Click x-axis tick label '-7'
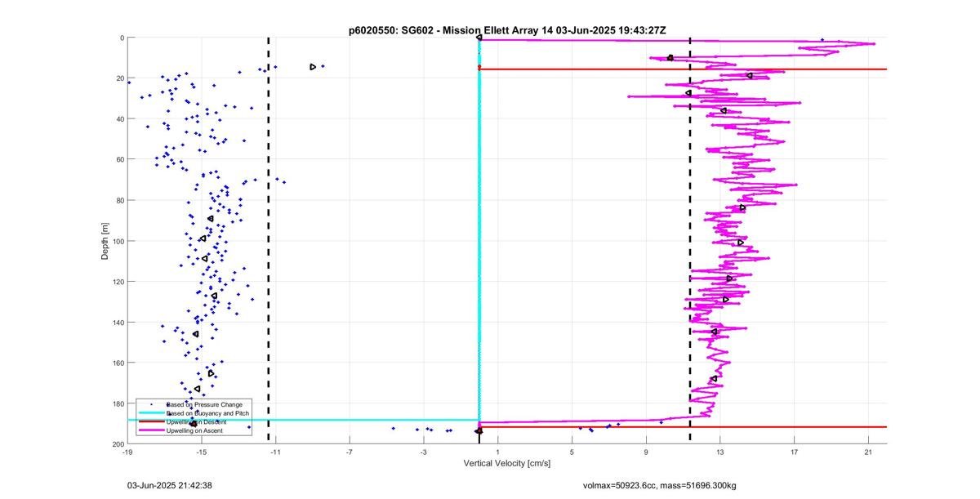This screenshot has width=980, height=499. click(x=350, y=452)
